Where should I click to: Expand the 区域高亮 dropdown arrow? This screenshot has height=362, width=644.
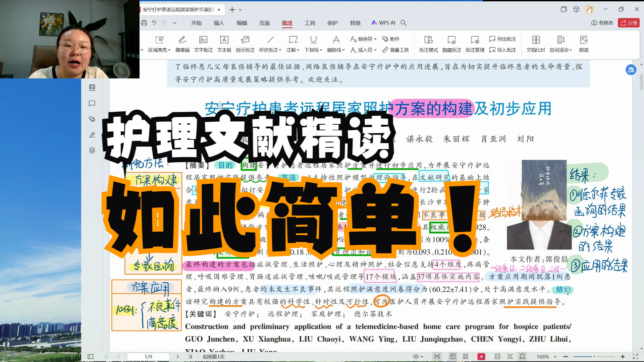(x=169, y=50)
